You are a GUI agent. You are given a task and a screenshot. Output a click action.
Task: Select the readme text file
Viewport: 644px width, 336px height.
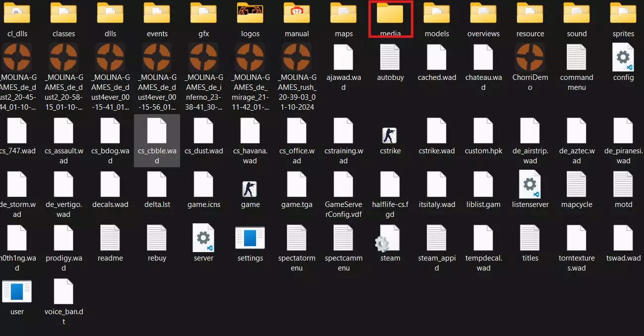[110, 243]
